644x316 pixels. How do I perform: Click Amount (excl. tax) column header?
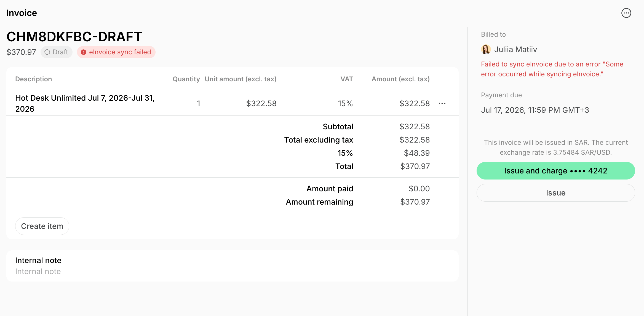(401, 79)
